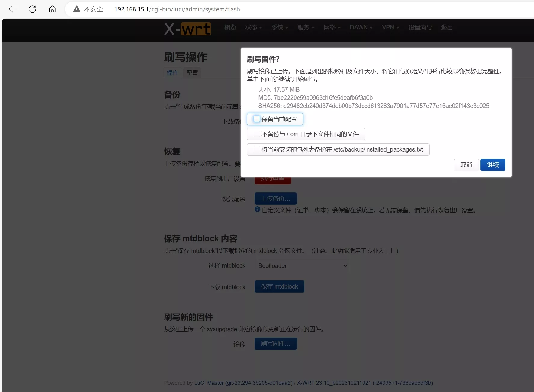Click 继续 to start flashing
The image size is (534, 392).
pos(493,165)
